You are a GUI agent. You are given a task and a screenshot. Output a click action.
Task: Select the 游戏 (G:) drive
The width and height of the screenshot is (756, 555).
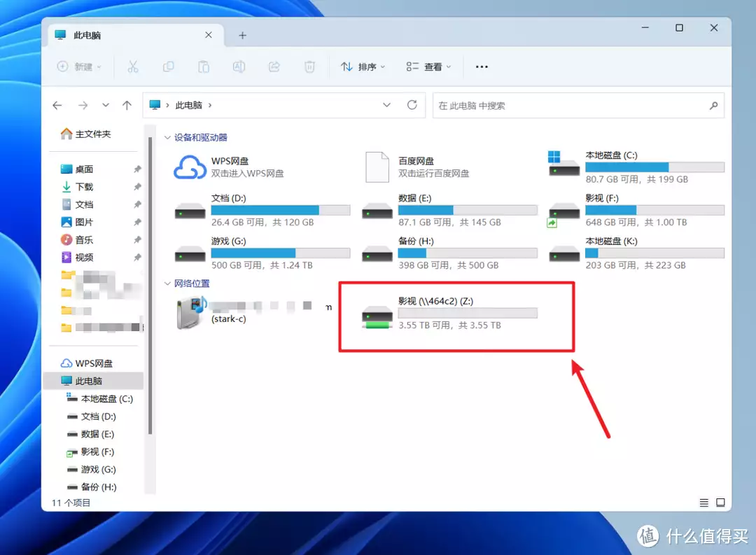click(262, 253)
